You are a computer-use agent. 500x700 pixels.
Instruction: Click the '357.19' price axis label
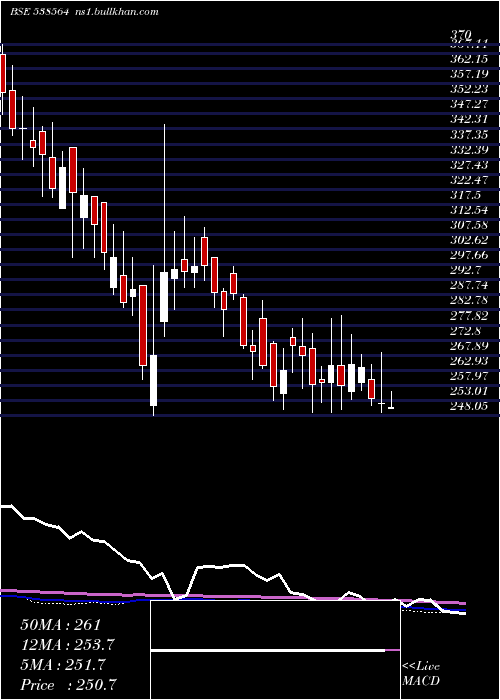point(469,74)
